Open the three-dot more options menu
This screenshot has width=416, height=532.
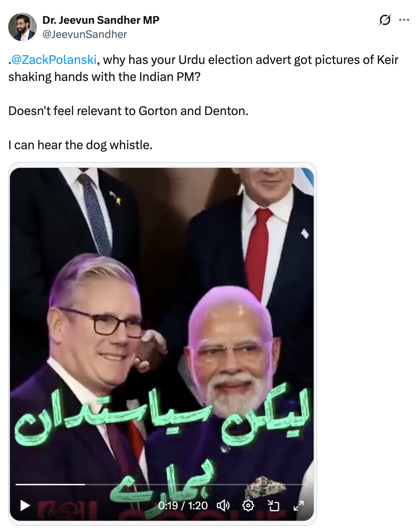click(404, 20)
